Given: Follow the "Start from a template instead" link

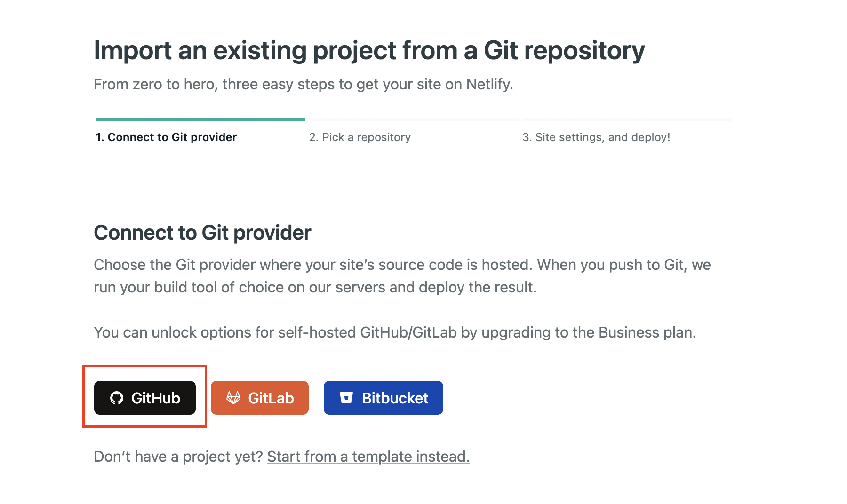Looking at the screenshot, I should [x=368, y=457].
